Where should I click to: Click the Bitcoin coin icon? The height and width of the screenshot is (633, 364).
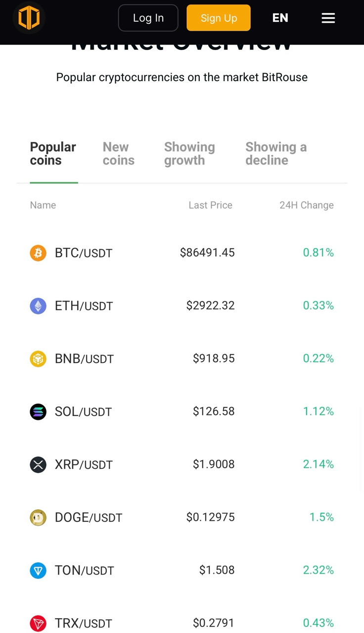[38, 253]
